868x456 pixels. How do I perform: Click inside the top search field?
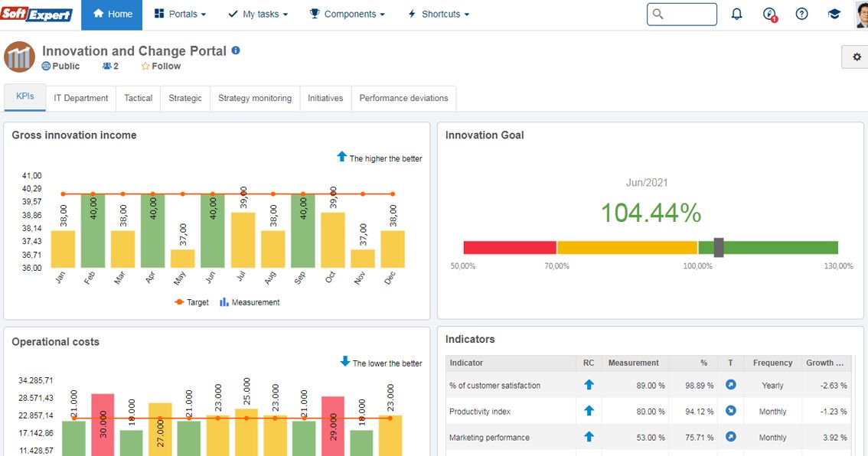click(x=682, y=15)
